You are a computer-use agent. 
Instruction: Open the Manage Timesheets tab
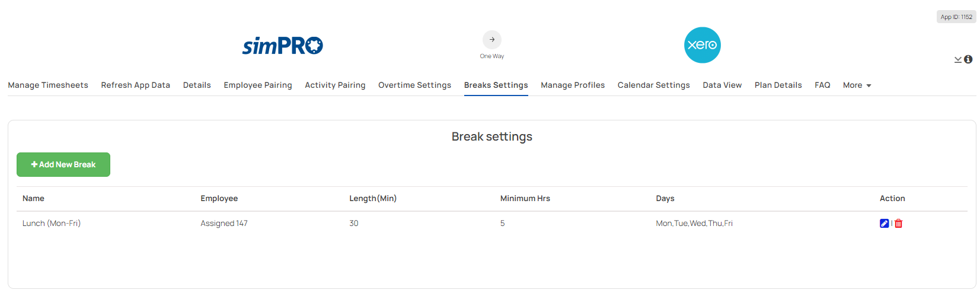48,85
